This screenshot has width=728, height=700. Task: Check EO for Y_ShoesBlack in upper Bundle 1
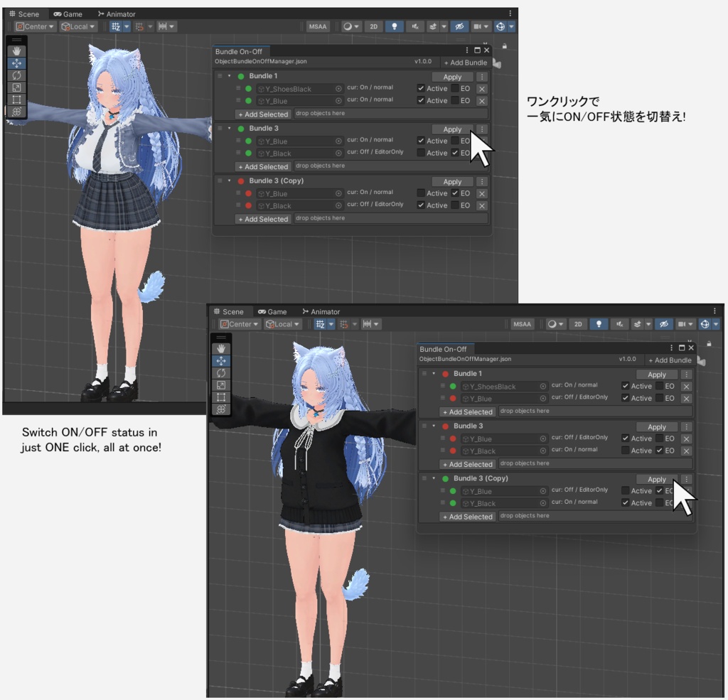pos(455,88)
